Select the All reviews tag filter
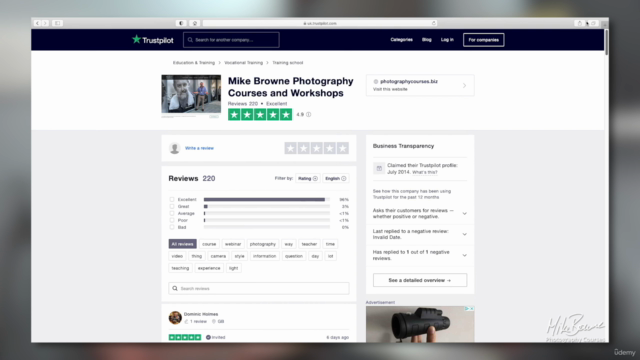The image size is (640, 360). coord(182,244)
